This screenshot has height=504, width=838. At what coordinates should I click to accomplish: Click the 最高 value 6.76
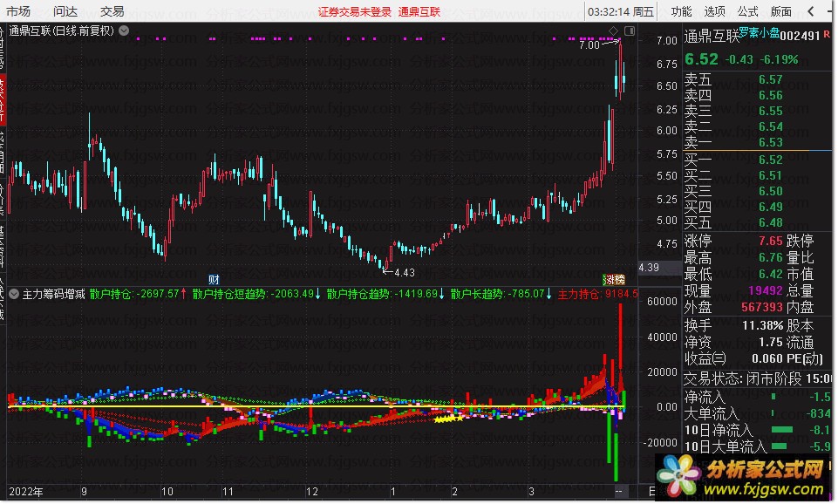pos(771,257)
